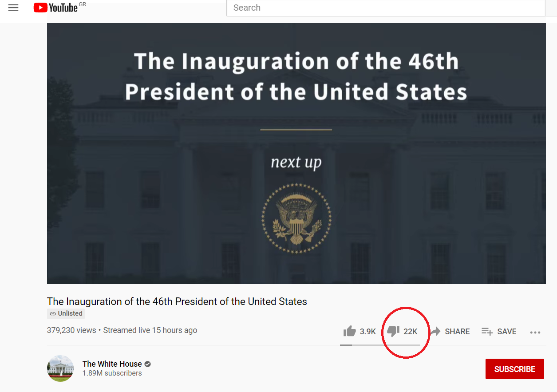
Task: Click the video title below the player
Action: pyautogui.click(x=177, y=301)
